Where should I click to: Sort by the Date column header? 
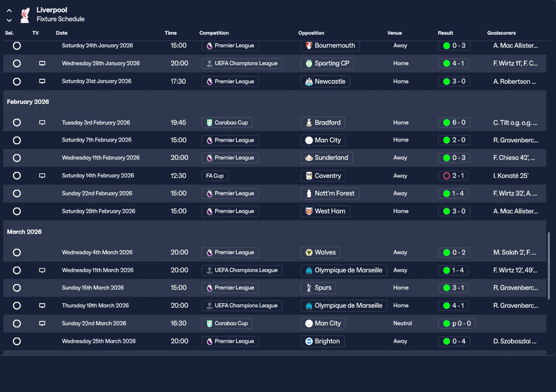point(62,33)
